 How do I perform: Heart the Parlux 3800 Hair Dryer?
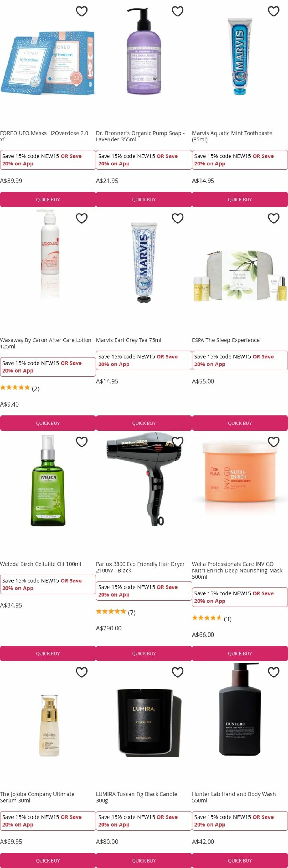tap(178, 442)
